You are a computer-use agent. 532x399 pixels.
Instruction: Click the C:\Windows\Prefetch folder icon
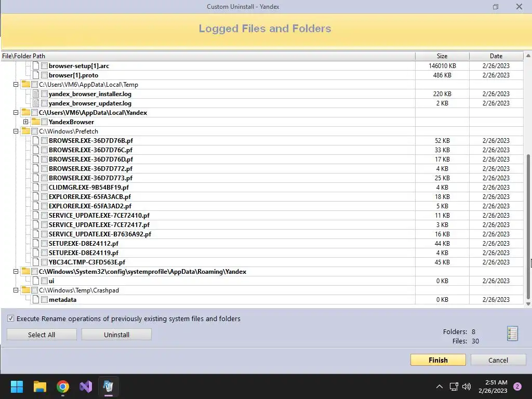(26, 131)
